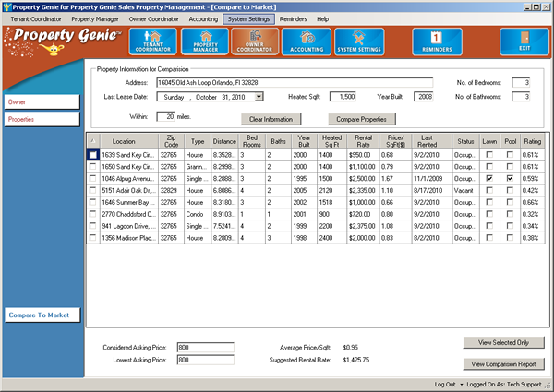Image resolution: width=554 pixels, height=392 pixels.
Task: Click the Owner Coordinator toolbar icon
Action: point(255,42)
